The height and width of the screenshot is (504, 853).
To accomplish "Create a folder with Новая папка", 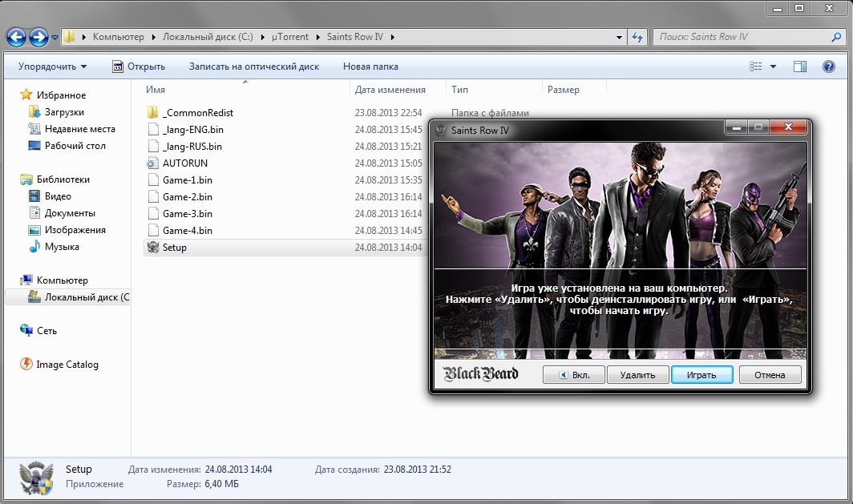I will point(370,67).
